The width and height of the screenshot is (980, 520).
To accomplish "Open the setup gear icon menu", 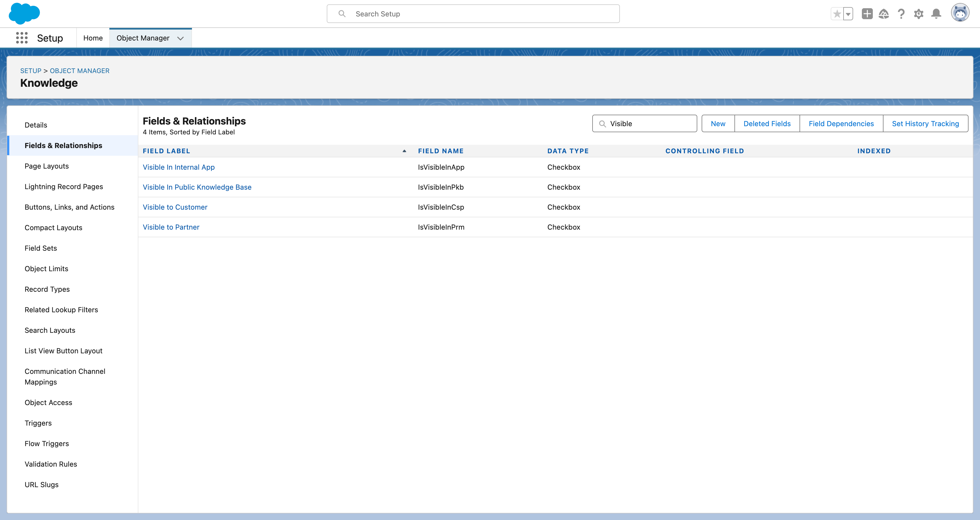I will 919,14.
